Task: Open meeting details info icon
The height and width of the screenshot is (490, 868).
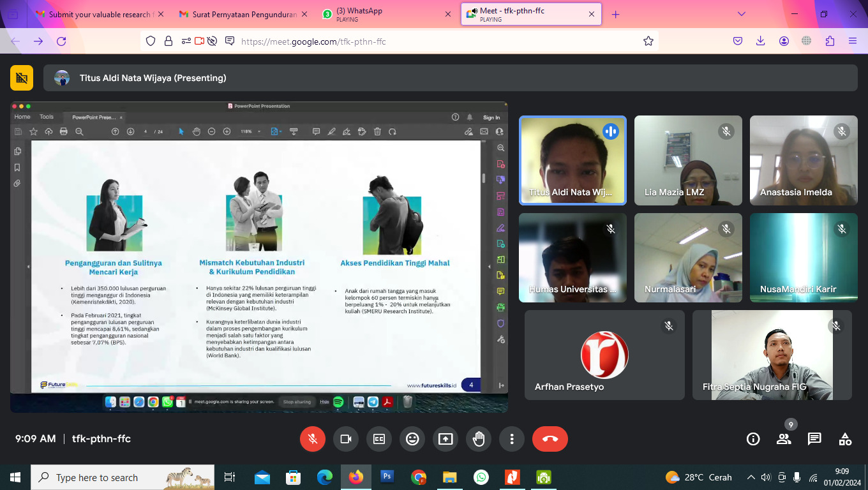Action: click(753, 439)
